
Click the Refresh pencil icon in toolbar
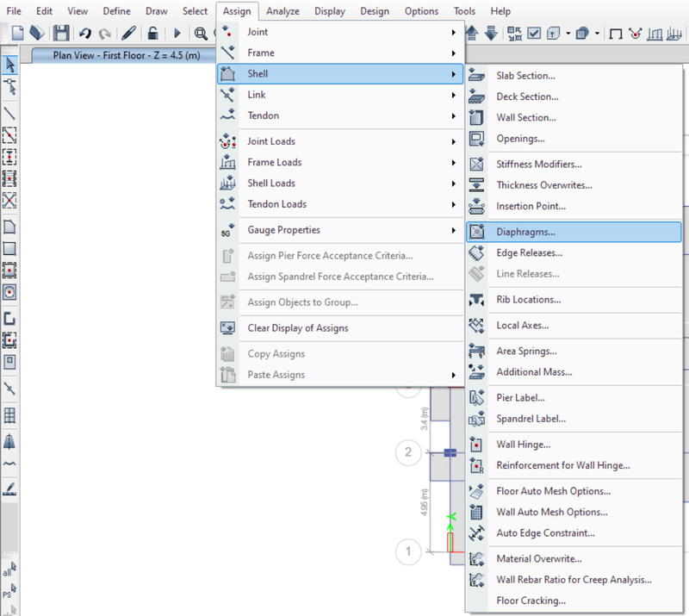[x=128, y=33]
